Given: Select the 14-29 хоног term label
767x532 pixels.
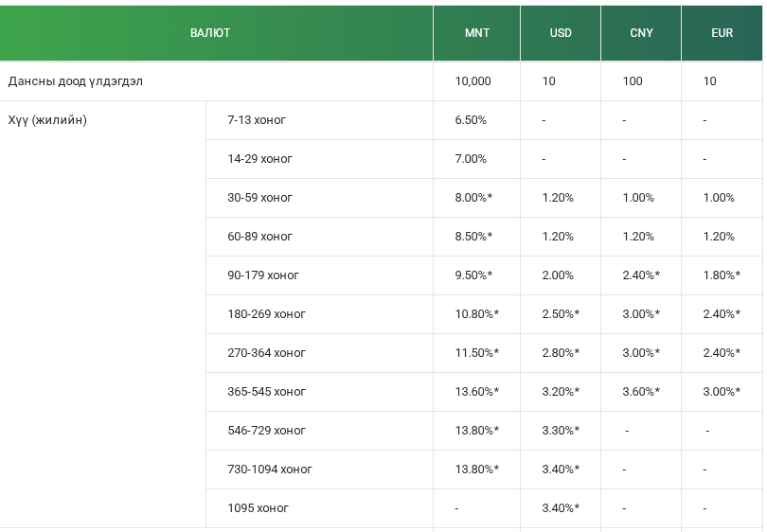Looking at the screenshot, I should [259, 159].
